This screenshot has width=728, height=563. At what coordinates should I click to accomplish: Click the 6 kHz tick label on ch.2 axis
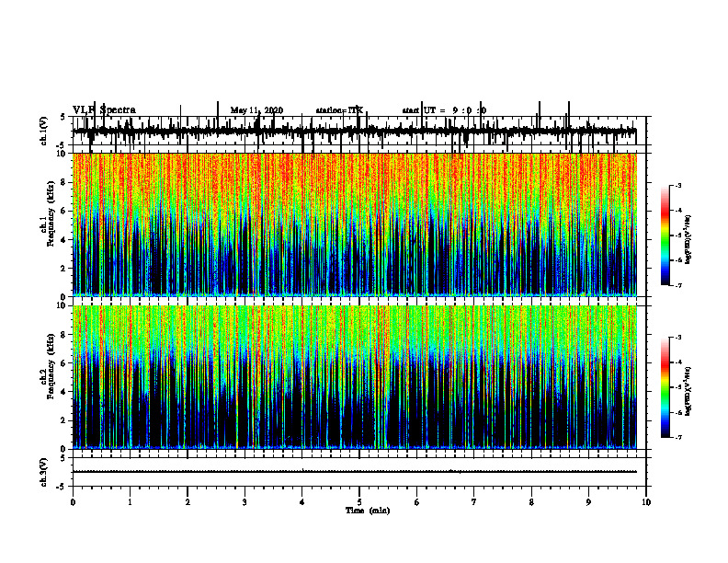(63, 363)
